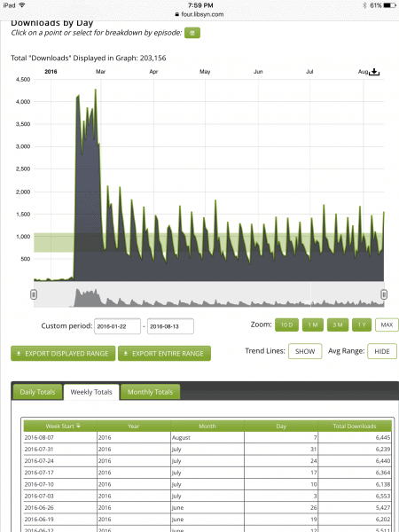Screen dimensions: 399x532
Task: Tap the battery indicator in the status bar
Action: click(389, 5)
